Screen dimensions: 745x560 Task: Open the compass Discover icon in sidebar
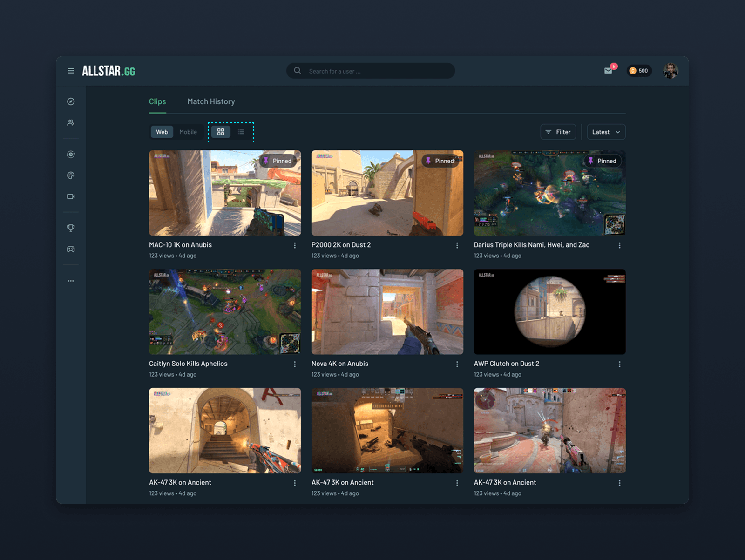point(71,101)
